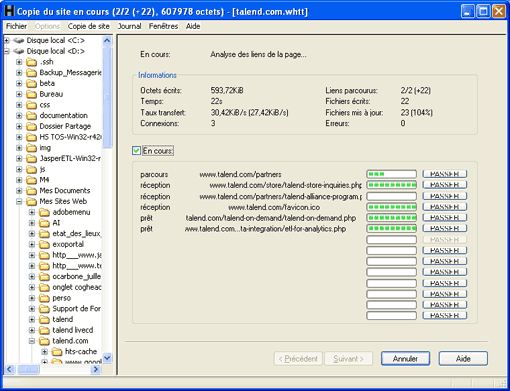510x391 pixels.
Task: Select the adobemenu folder icon
Action: click(44, 212)
